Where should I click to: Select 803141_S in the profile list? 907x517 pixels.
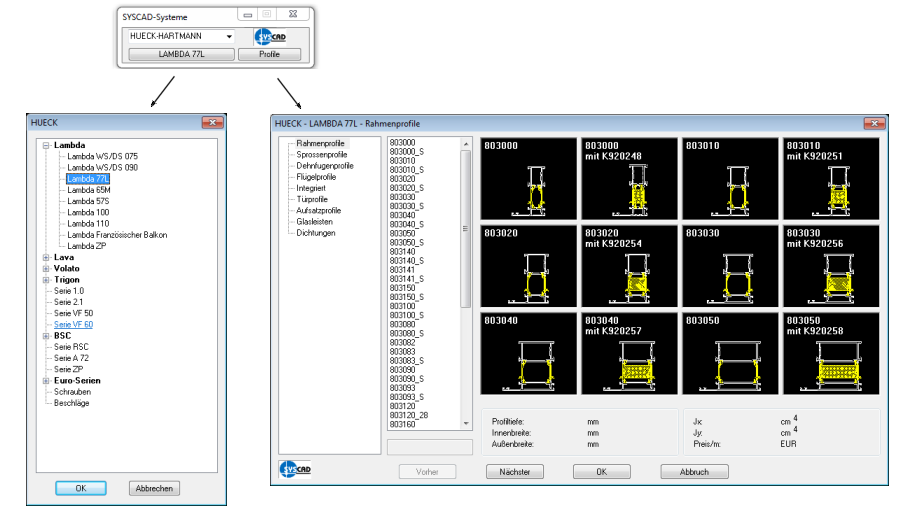[x=410, y=279]
